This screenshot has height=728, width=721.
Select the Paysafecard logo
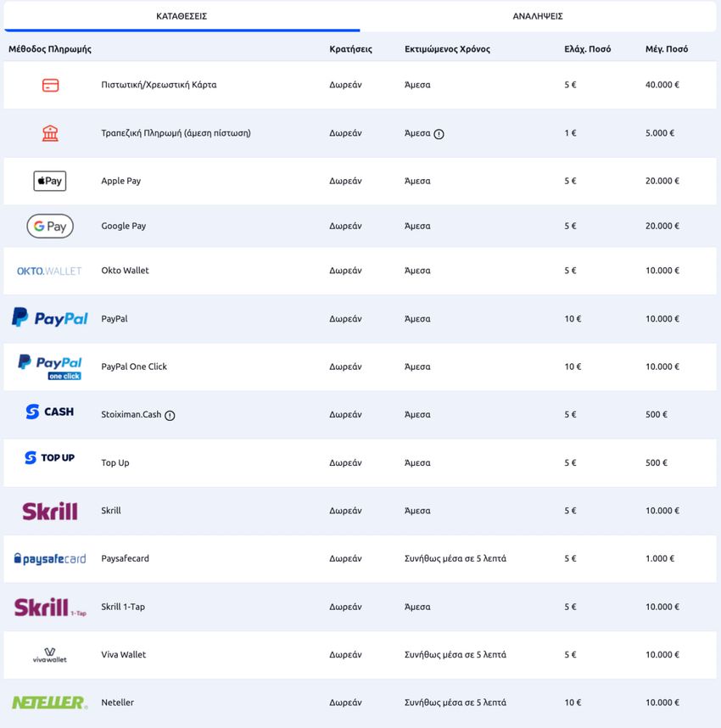[50, 558]
